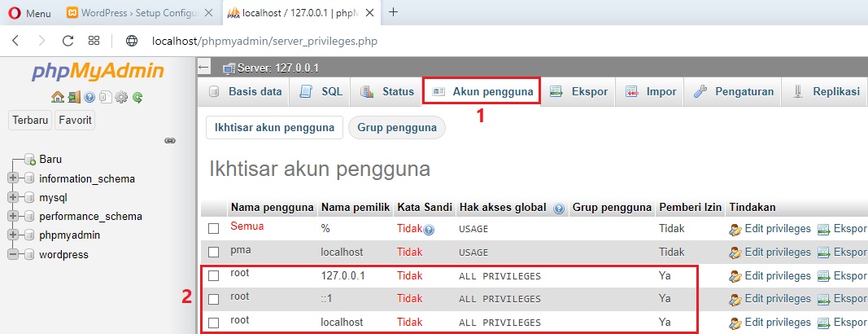This screenshot has width=868, height=334.
Task: Open navigation settings gear icon
Action: [121, 98]
